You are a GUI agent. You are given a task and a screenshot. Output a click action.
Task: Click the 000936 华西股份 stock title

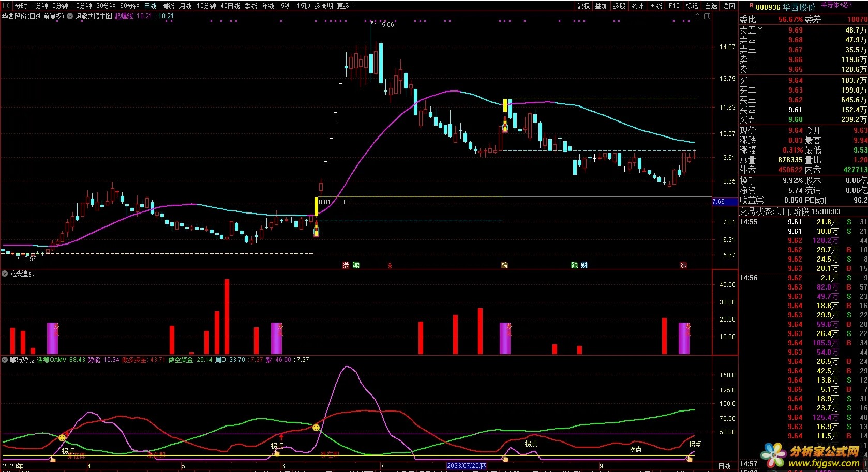tap(785, 7)
